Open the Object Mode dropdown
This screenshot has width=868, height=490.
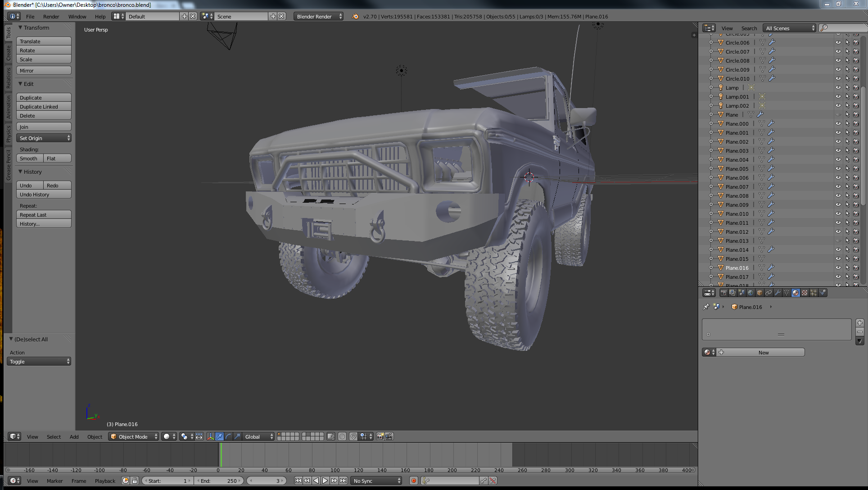[x=134, y=436]
